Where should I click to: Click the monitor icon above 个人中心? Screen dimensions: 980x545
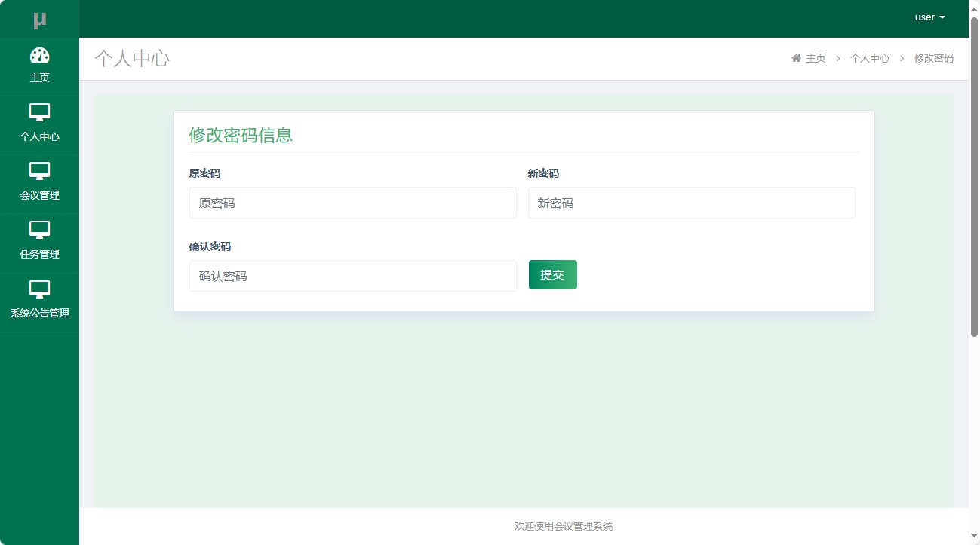[x=40, y=113]
